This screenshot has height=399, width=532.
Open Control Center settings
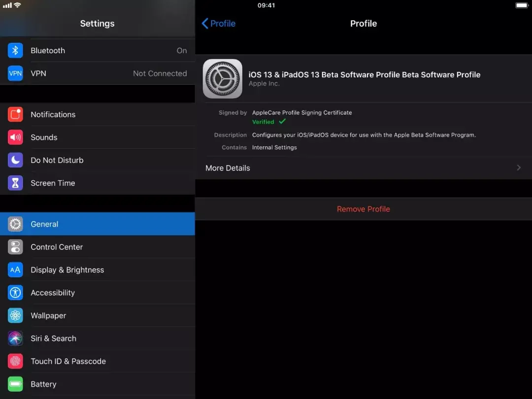coord(98,247)
